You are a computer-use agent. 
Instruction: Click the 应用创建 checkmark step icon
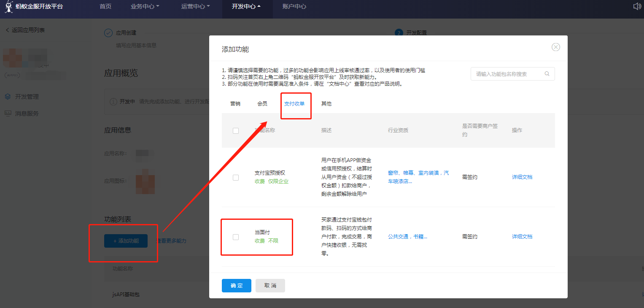click(108, 33)
